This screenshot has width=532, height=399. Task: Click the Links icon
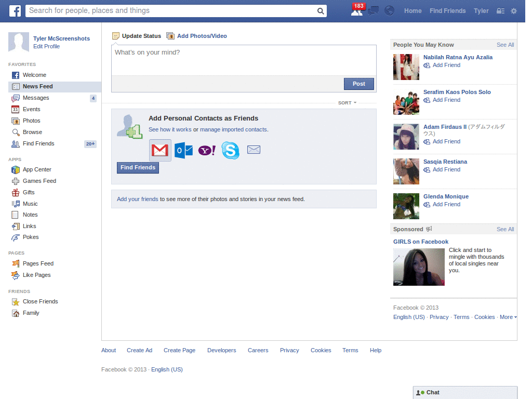[x=15, y=227]
